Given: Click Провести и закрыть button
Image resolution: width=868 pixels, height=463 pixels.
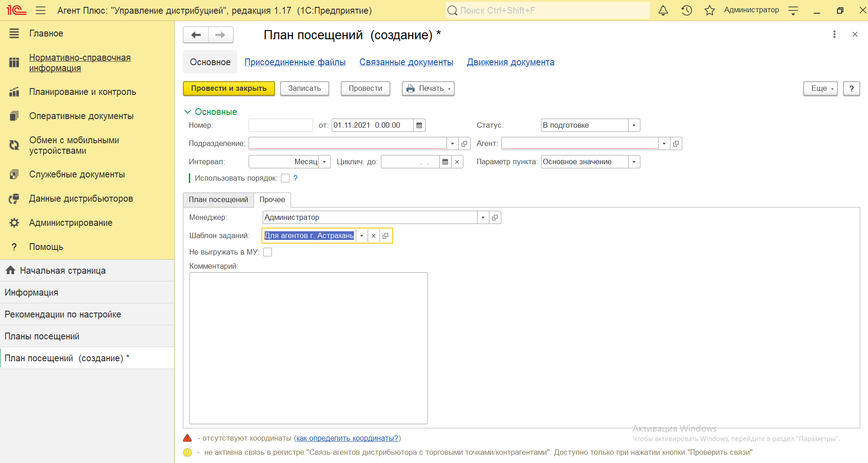Looking at the screenshot, I should pyautogui.click(x=229, y=88).
